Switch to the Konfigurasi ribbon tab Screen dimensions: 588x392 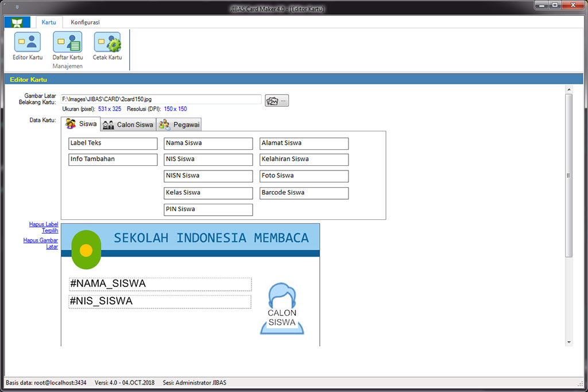point(85,22)
